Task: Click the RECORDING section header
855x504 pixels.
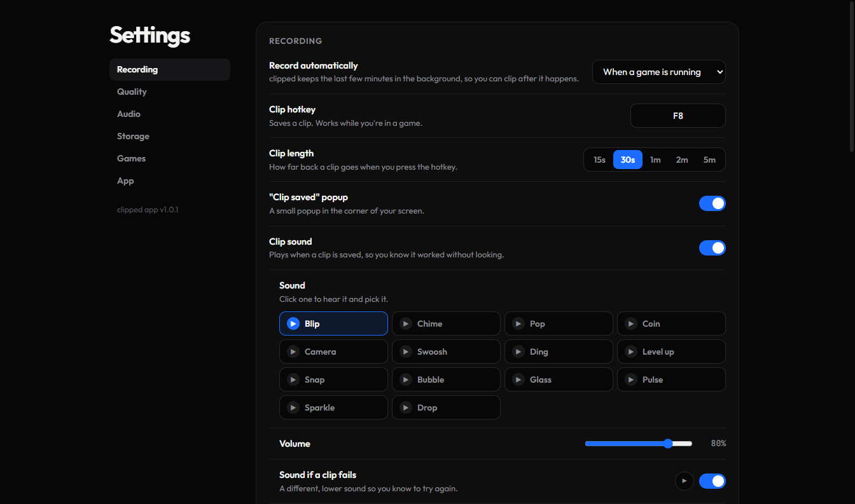Action: click(x=296, y=41)
